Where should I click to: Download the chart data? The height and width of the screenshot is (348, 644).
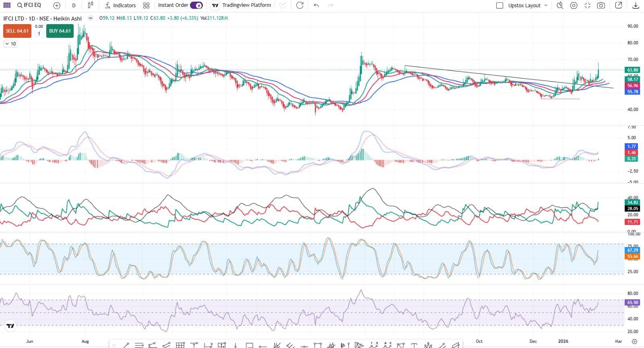tap(636, 5)
